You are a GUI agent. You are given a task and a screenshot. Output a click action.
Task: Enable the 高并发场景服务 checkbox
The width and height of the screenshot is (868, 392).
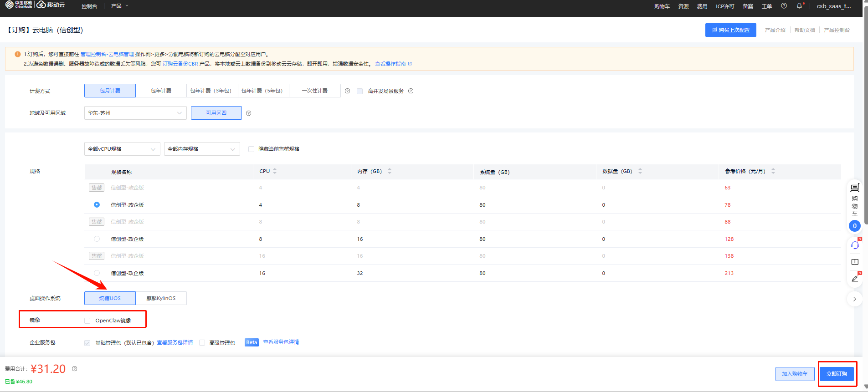point(360,91)
